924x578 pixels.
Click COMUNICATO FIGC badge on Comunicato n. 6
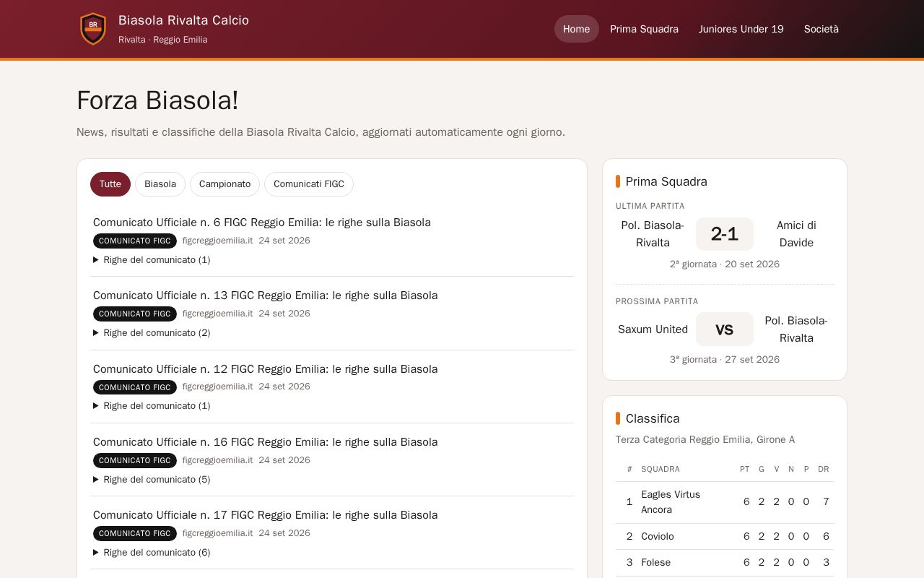(135, 241)
